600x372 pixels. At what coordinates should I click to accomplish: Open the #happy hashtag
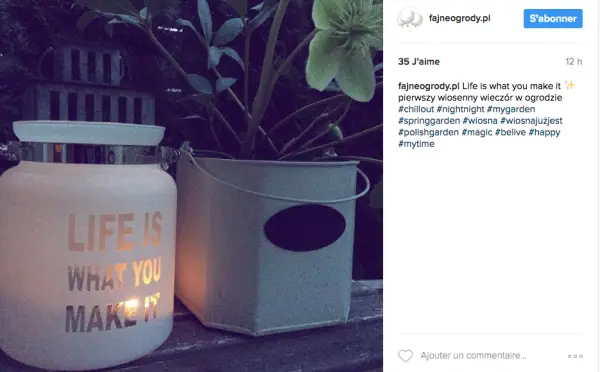(x=544, y=132)
